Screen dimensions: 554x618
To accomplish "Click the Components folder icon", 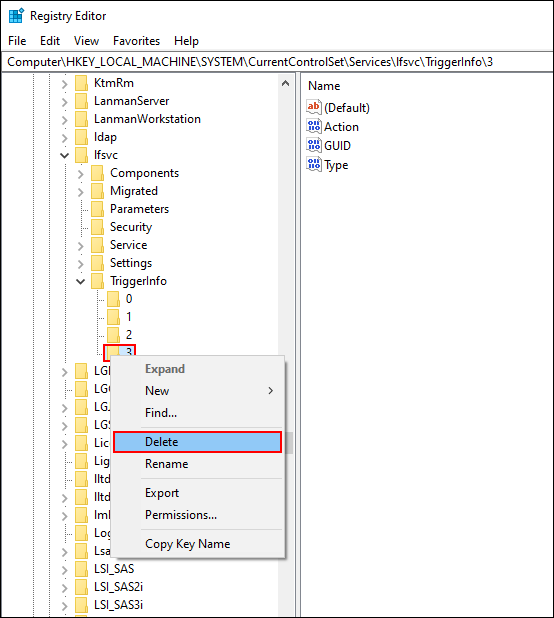I will click(x=97, y=173).
